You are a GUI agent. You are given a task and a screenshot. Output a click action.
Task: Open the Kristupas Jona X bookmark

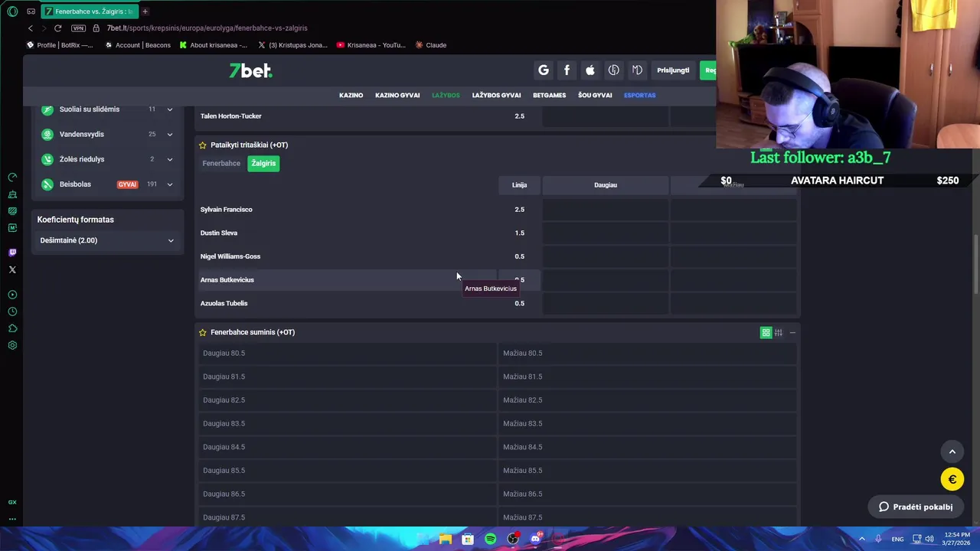[293, 45]
